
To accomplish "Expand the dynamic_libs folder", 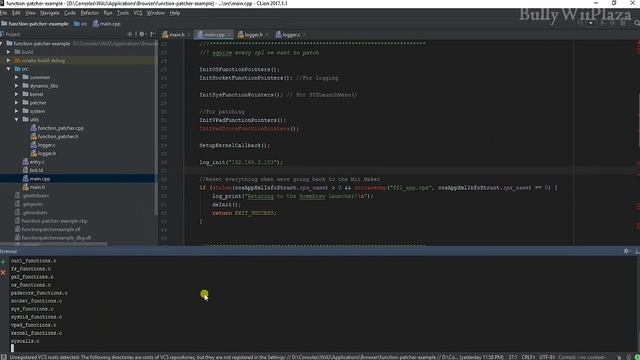I will [17, 86].
